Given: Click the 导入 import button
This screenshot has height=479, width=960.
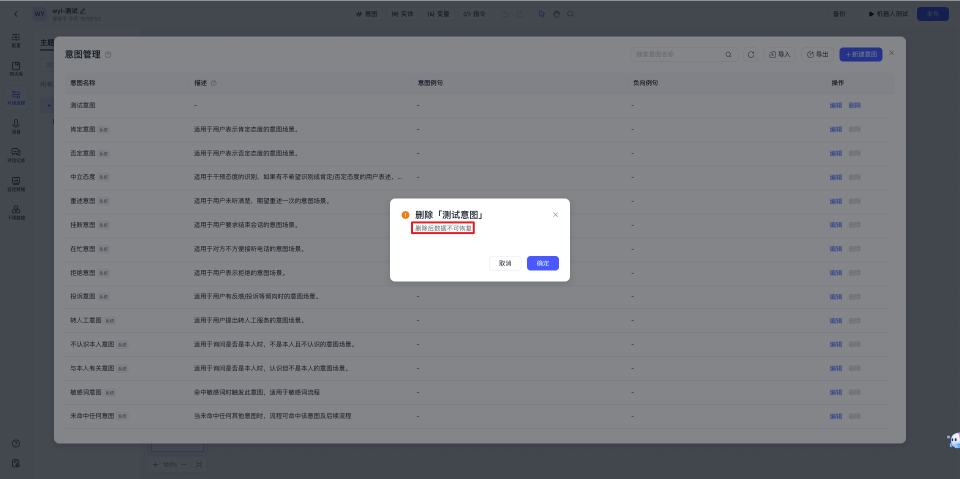Looking at the screenshot, I should click(780, 54).
